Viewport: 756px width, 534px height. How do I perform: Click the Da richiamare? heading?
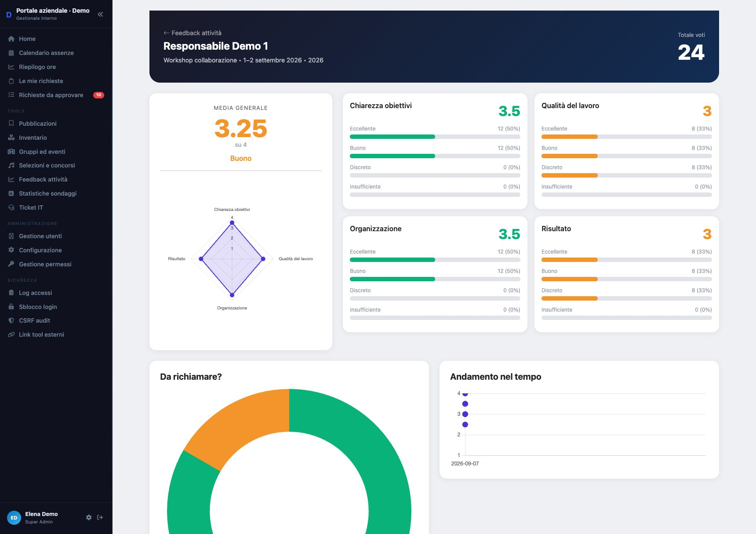(x=191, y=377)
